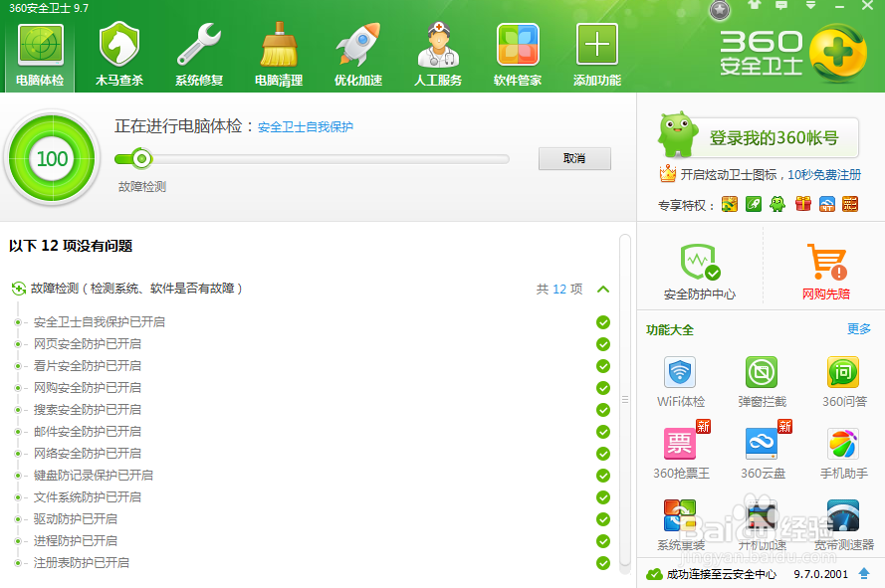Open 安全防护中心 shield icon

699,271
